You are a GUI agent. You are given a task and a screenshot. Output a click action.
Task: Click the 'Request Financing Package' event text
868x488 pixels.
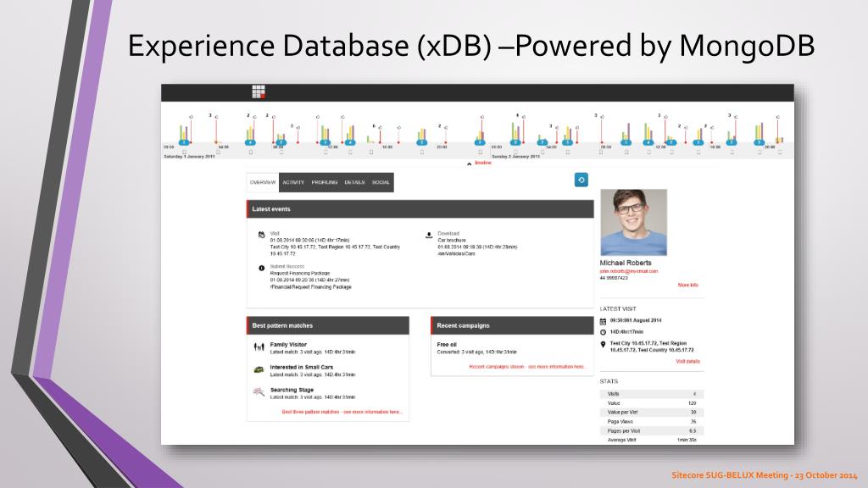click(x=299, y=274)
